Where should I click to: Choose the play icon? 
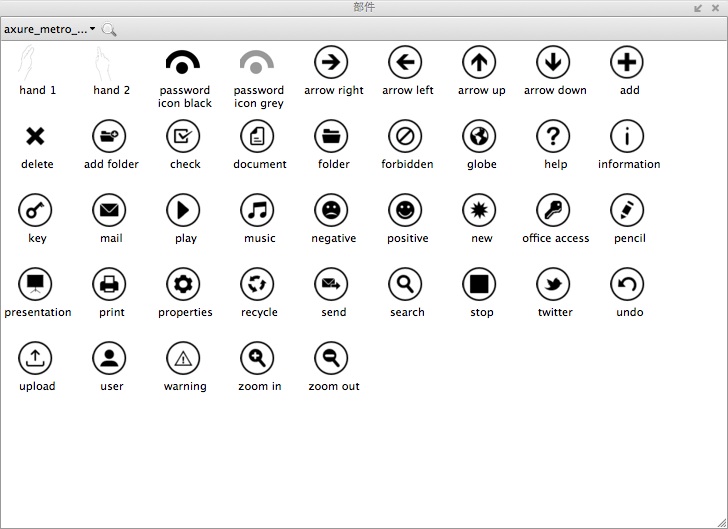coord(183,210)
